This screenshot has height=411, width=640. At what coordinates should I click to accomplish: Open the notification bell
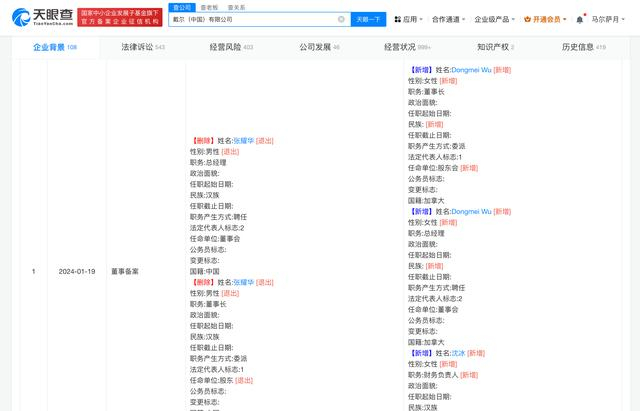[580, 19]
